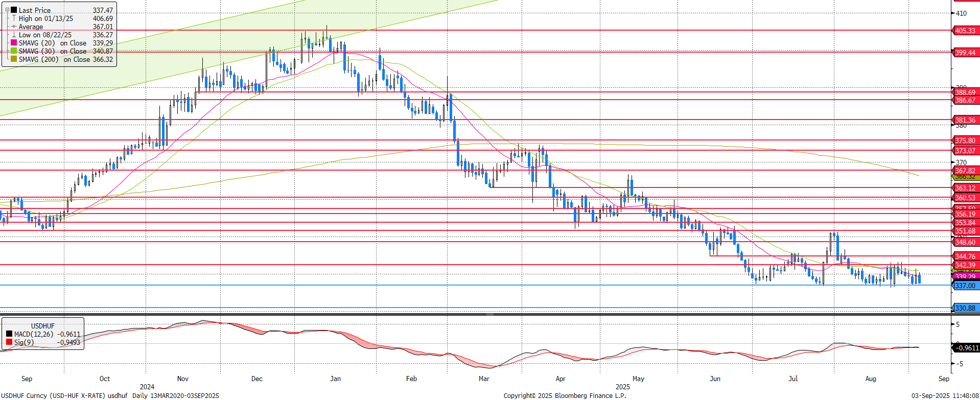Select the 'SMAVG (30) on Close' legend entry
The image size is (980, 400).
(x=53, y=51)
